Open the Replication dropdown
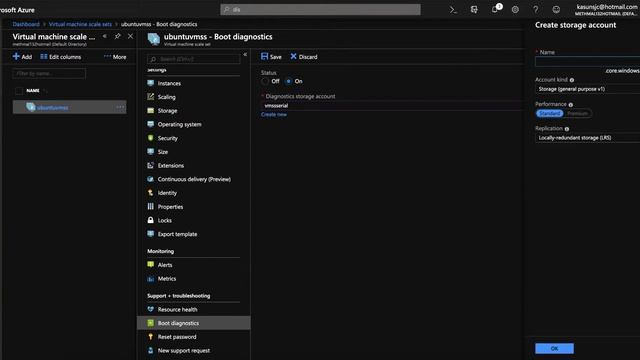Screen dimensions: 640x360 click(587, 138)
